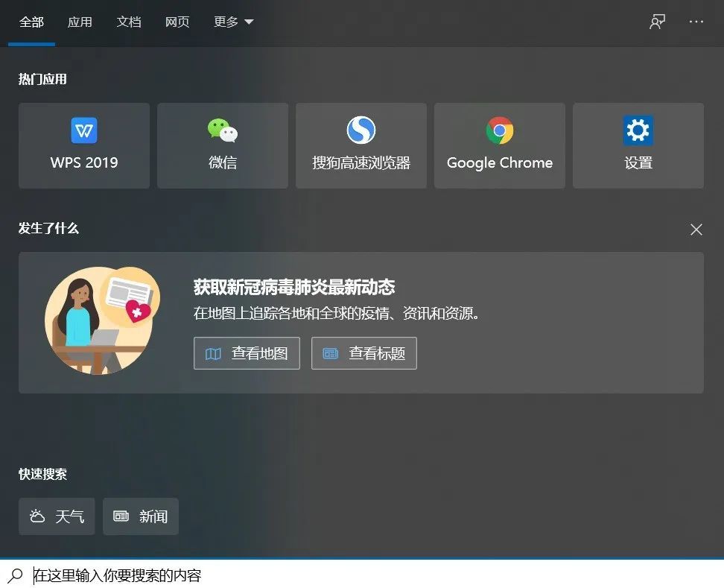Image resolution: width=724 pixels, height=588 pixels.
Task: Click the 查看地图 button
Action: tap(247, 353)
